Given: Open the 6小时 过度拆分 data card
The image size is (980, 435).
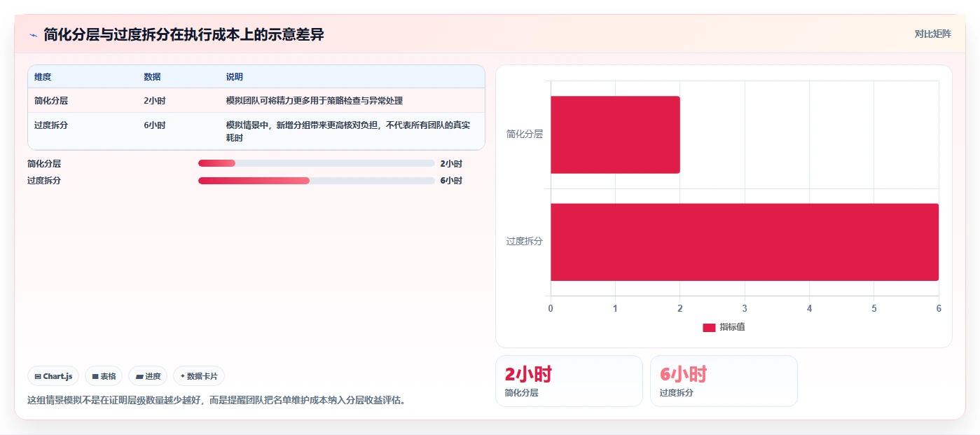Looking at the screenshot, I should [724, 381].
